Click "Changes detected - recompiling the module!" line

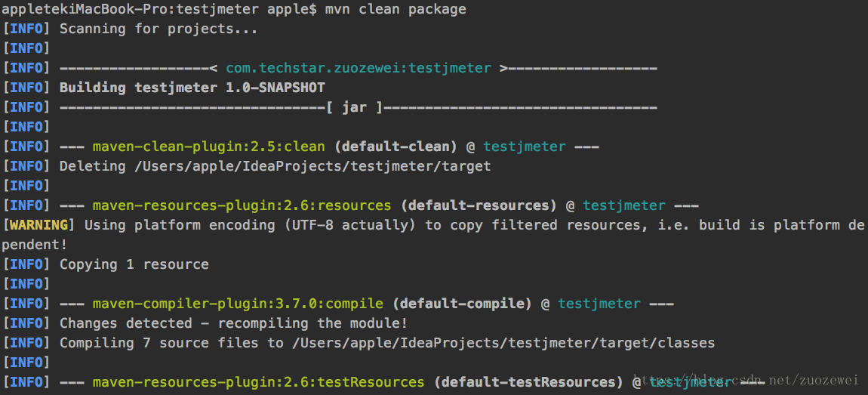point(234,324)
